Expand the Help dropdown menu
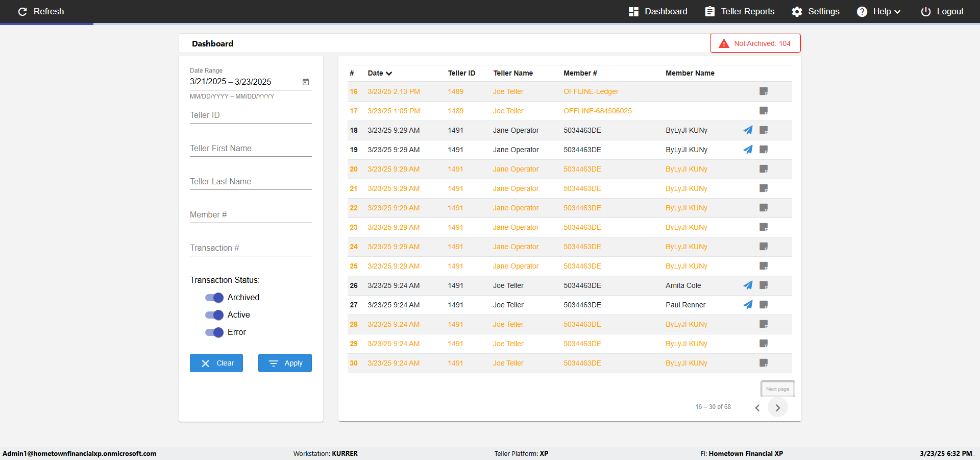This screenshot has height=460, width=980. (879, 12)
